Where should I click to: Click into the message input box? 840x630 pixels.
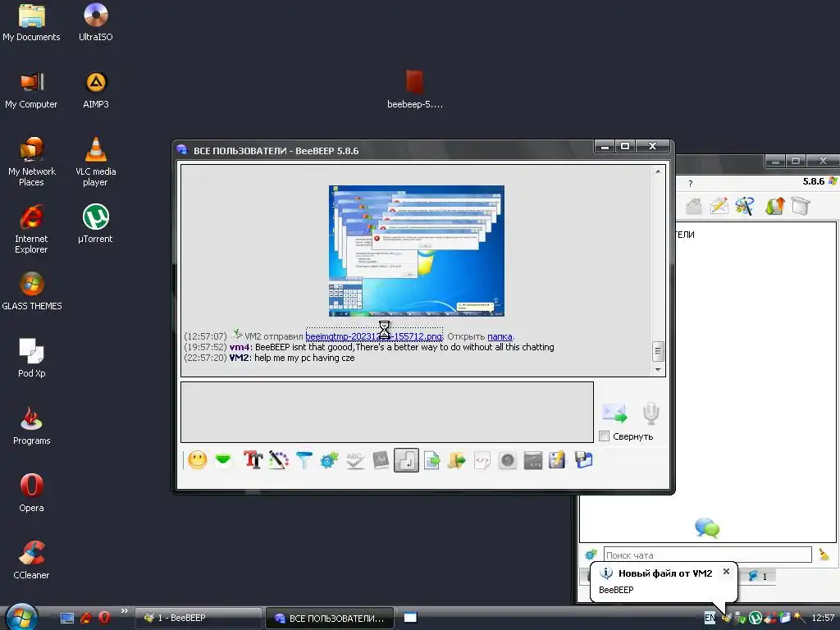coord(387,412)
